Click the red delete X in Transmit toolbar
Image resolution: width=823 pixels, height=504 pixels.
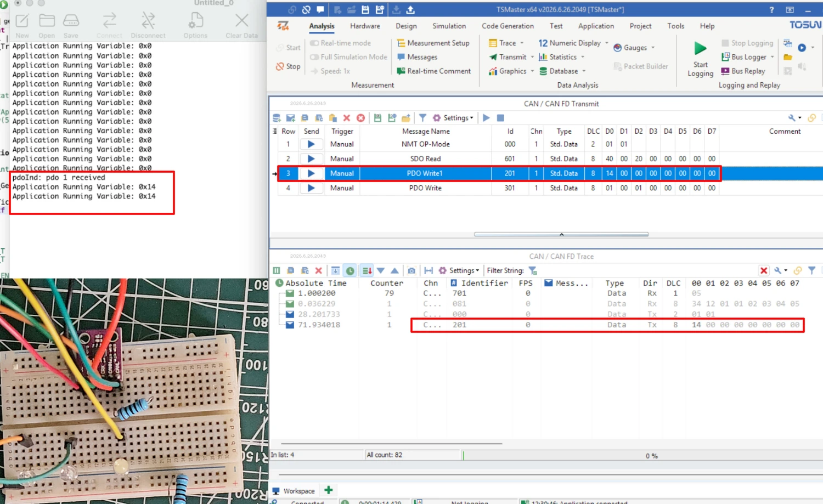(347, 118)
